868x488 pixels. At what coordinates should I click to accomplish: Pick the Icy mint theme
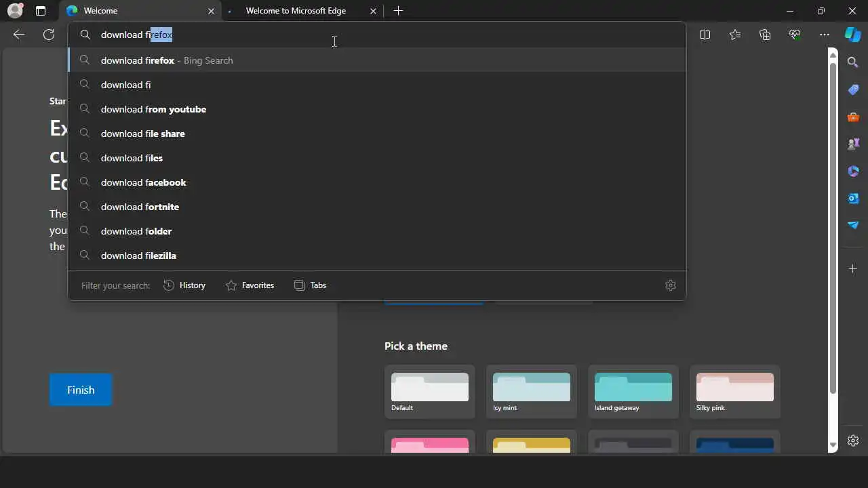point(532,392)
